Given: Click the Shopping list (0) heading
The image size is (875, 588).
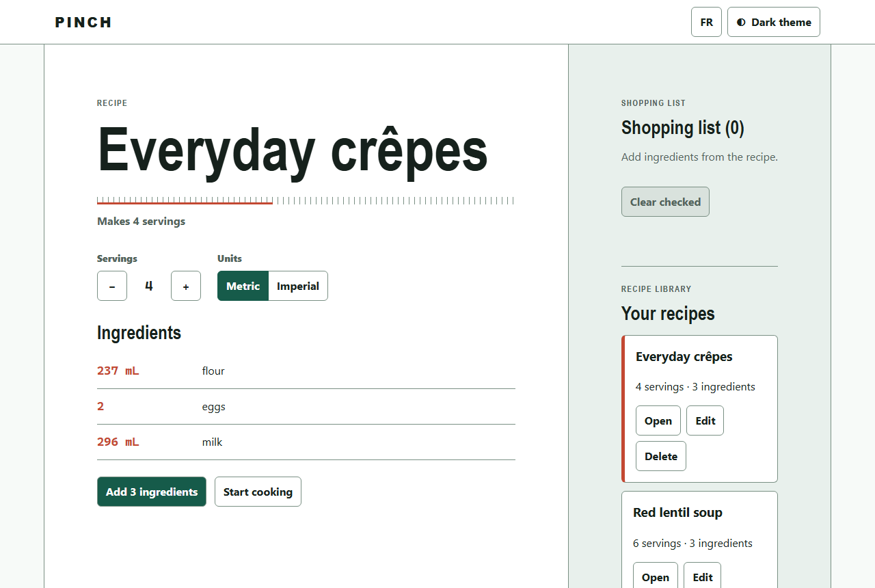Looking at the screenshot, I should coord(682,128).
